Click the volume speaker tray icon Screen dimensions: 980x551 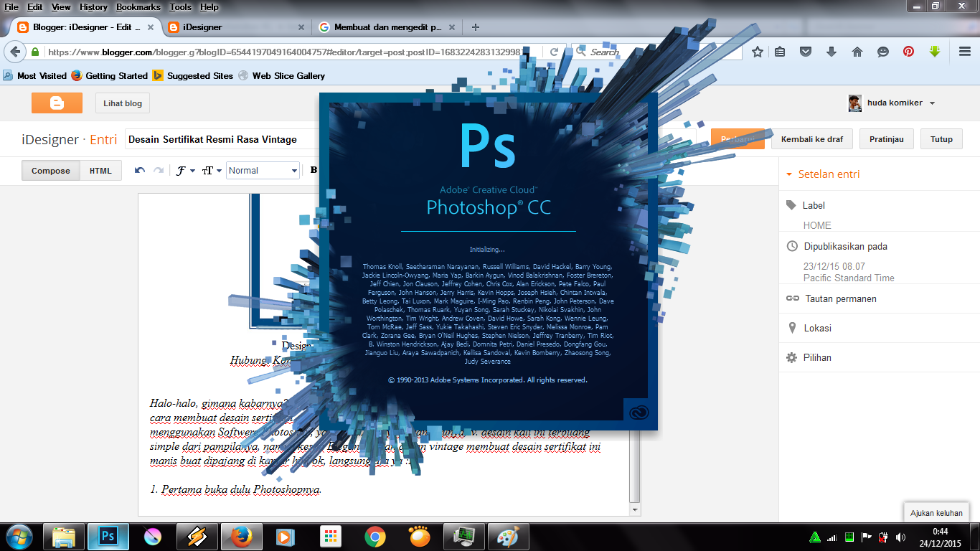[x=900, y=537]
